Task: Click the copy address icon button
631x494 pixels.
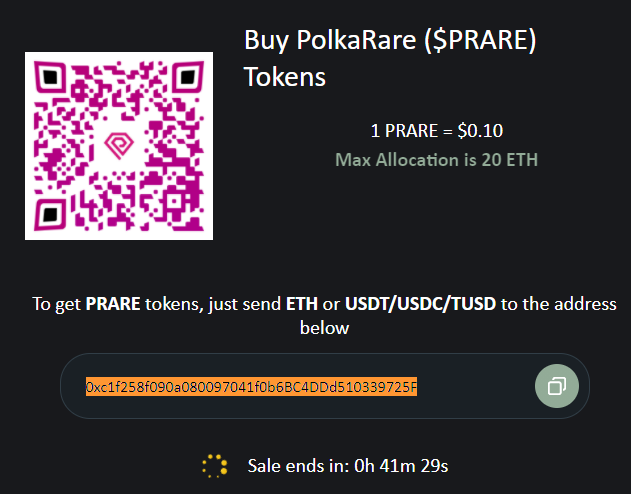Action: point(557,386)
